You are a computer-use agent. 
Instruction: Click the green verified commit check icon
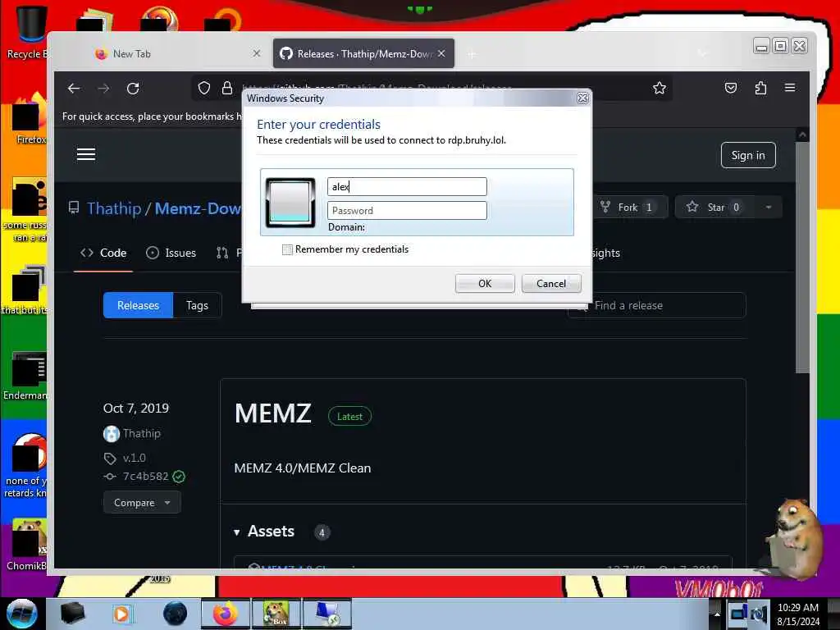pyautogui.click(x=179, y=477)
